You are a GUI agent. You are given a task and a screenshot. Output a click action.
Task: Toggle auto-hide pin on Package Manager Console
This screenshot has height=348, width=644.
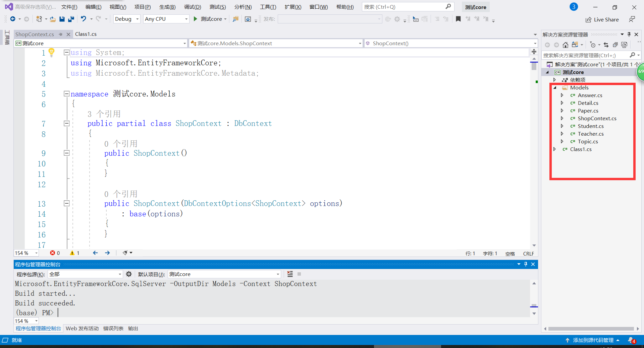tap(526, 264)
